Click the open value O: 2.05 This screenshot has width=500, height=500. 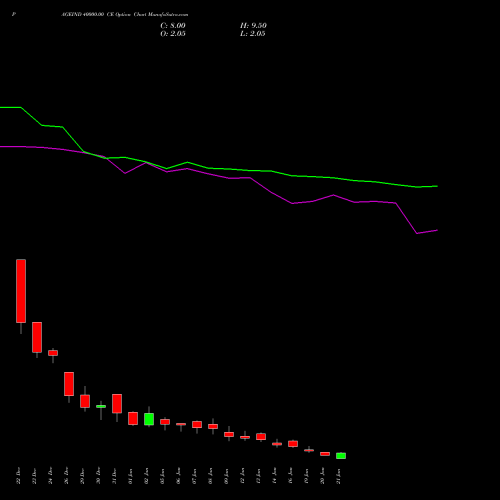click(173, 34)
